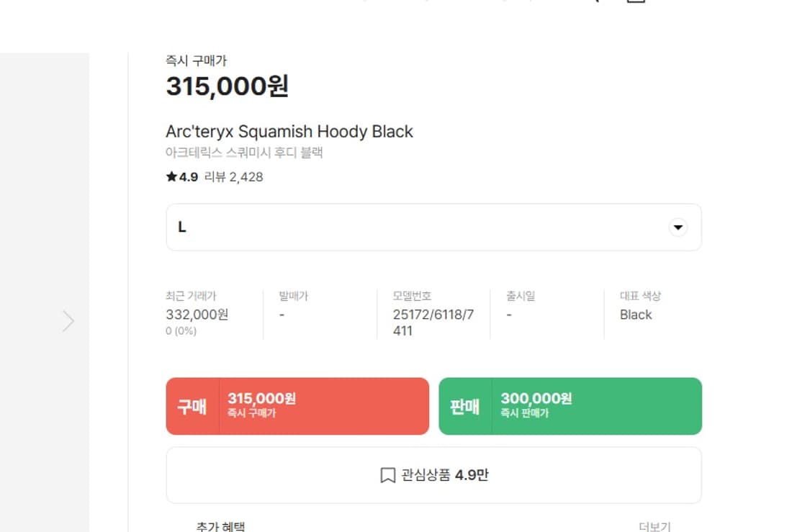Click the 발매가 label
The image size is (810, 532).
(x=294, y=296)
